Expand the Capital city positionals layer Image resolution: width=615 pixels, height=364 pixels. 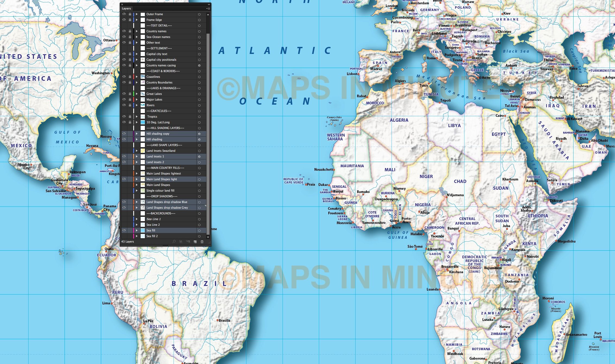coord(137,60)
